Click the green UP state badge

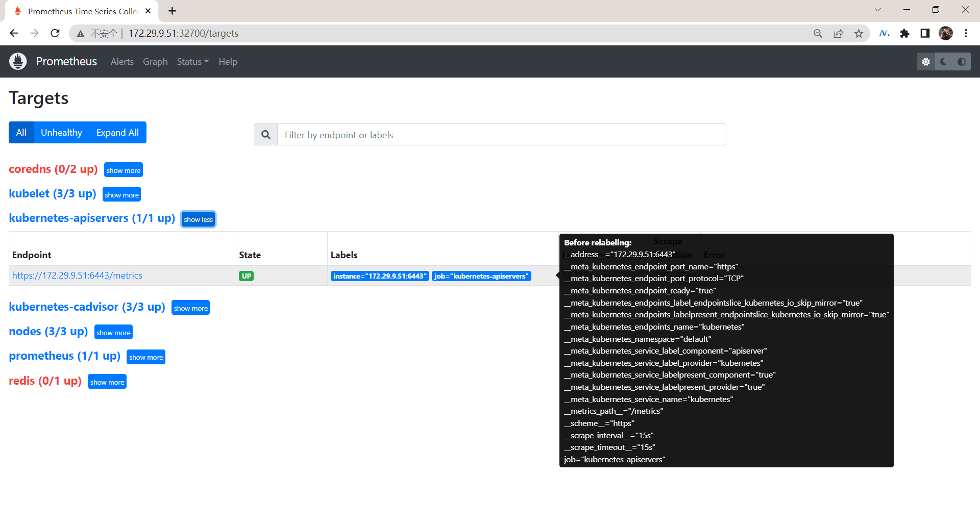click(x=247, y=276)
